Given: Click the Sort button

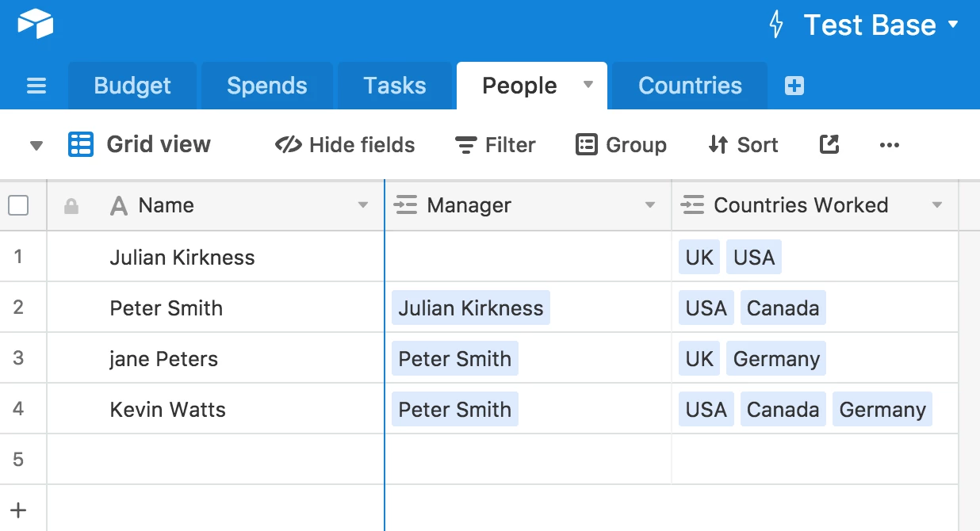Looking at the screenshot, I should pyautogui.click(x=743, y=145).
